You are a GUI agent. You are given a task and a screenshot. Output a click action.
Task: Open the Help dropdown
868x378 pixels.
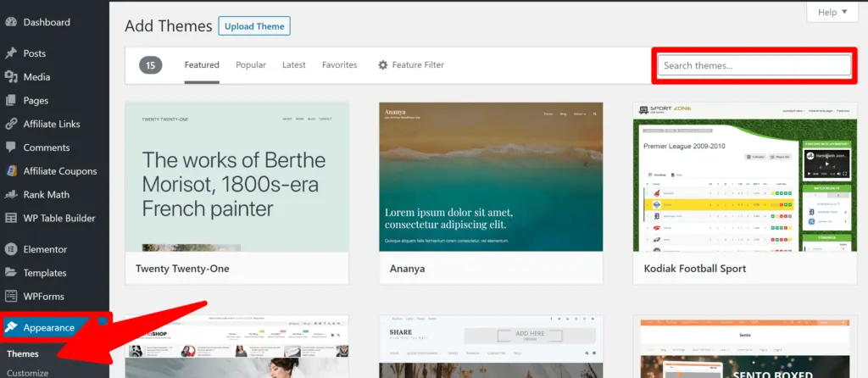click(832, 12)
